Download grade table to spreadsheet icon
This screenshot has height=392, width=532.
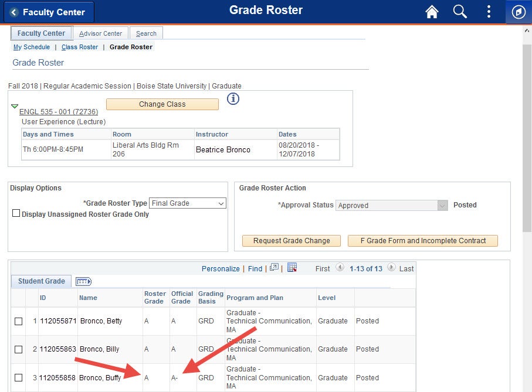click(x=292, y=268)
